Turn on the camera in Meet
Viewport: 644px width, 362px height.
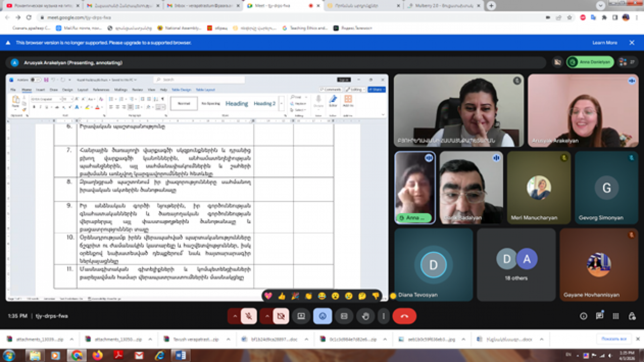pyautogui.click(x=281, y=316)
